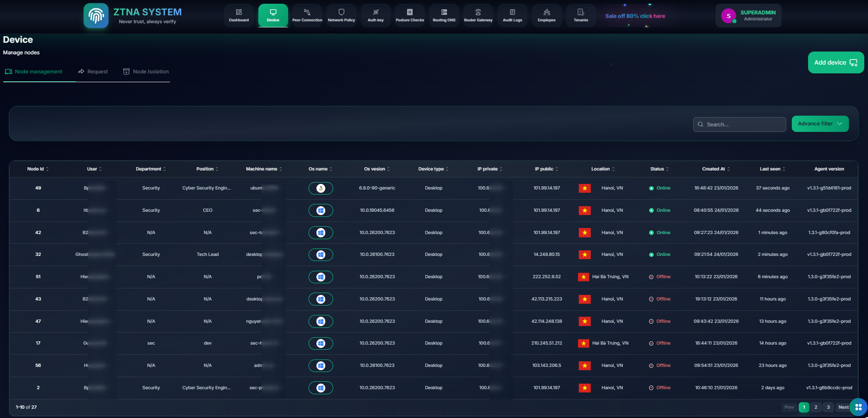The image size is (868, 418).
Task: Click the SUPERADMIN profile avatar
Action: tap(729, 16)
